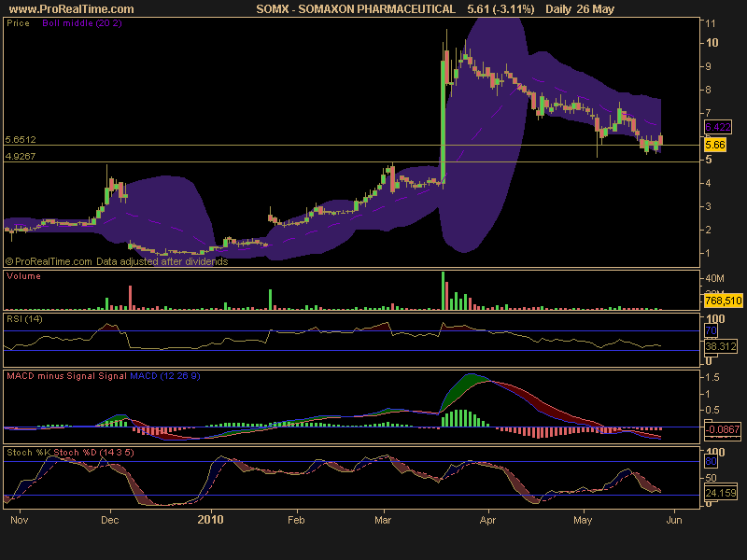This screenshot has width=747, height=560.
Task: Click the tall green March breakout candle
Action: click(x=443, y=120)
